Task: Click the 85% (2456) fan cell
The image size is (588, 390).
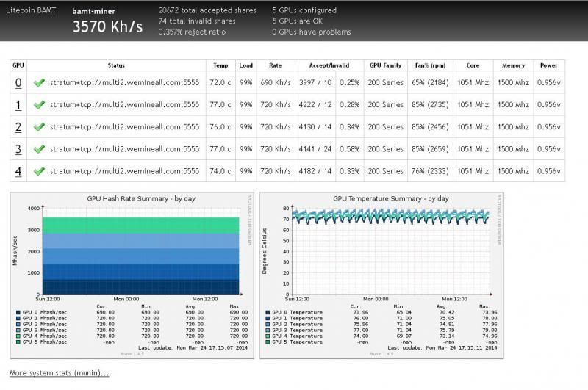Action: tap(430, 126)
